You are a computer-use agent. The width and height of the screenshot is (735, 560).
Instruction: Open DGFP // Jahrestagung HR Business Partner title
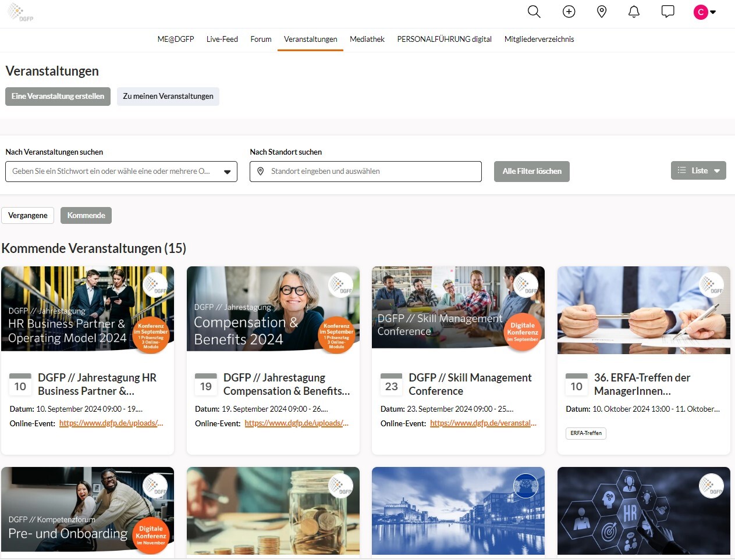(x=97, y=384)
